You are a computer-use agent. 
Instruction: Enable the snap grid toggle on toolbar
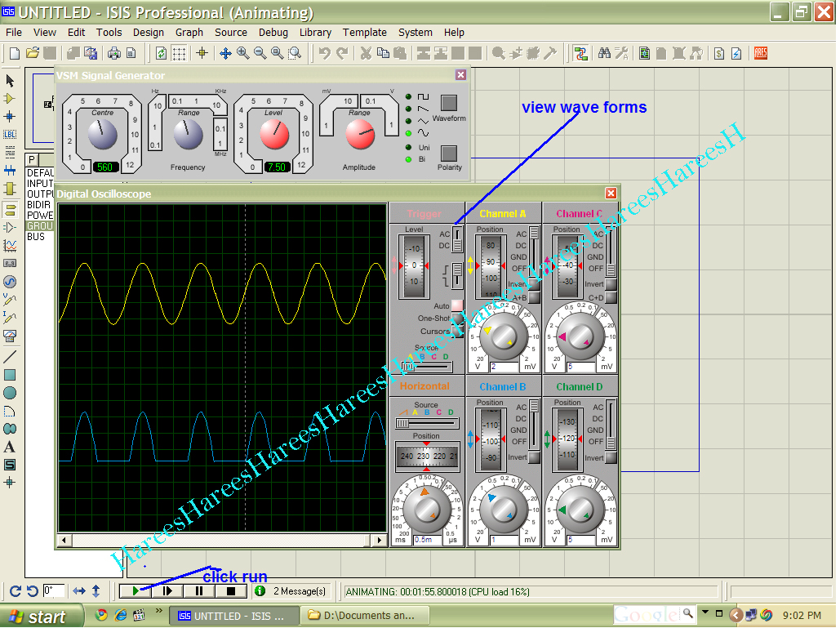click(180, 52)
